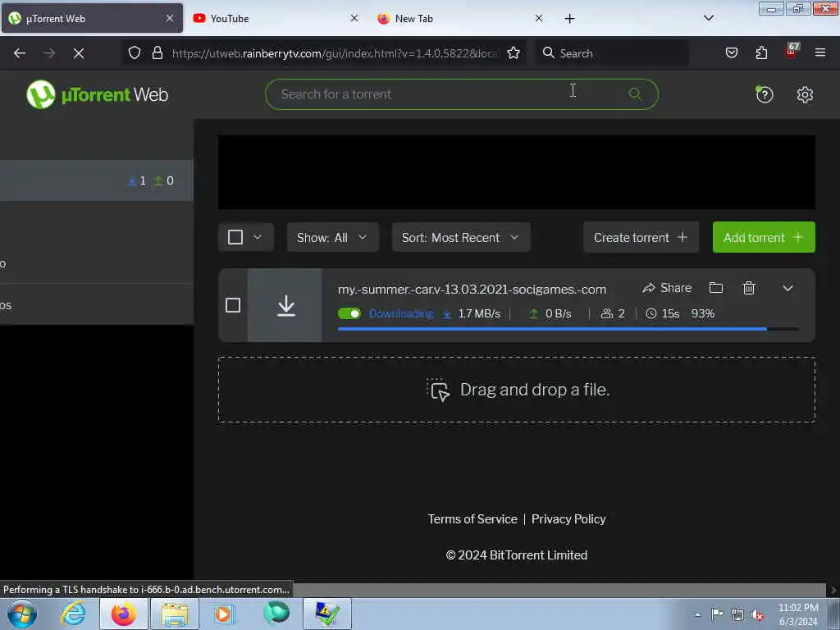Click the green round taskbar app icon
This screenshot has width=840, height=630.
pos(276,613)
